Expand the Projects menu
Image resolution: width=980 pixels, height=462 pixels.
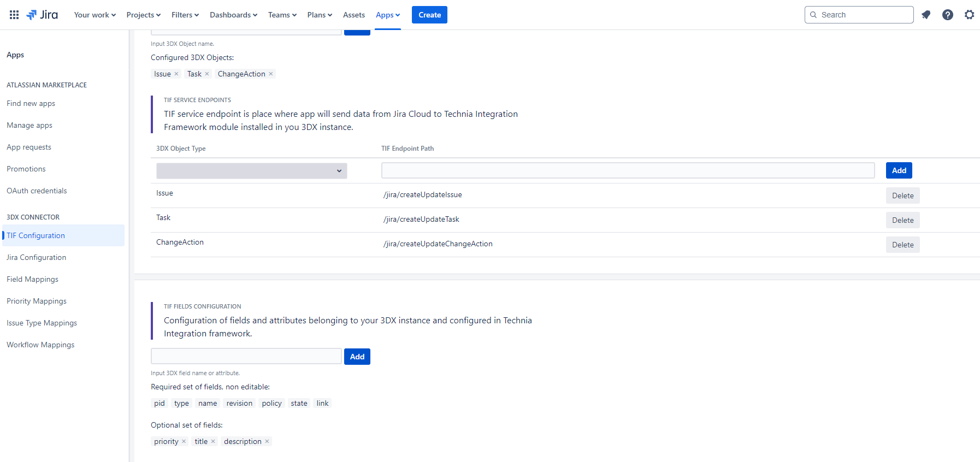click(144, 15)
